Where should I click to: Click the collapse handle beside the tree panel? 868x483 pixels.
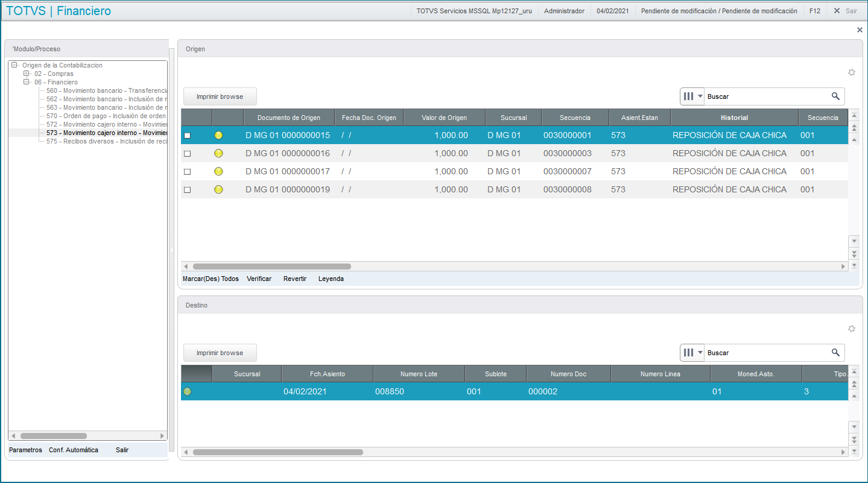pyautogui.click(x=171, y=250)
